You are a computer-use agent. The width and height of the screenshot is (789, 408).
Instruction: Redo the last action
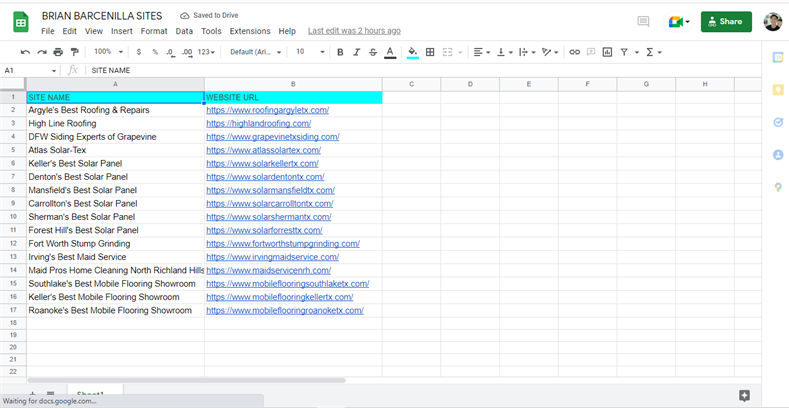coord(42,52)
